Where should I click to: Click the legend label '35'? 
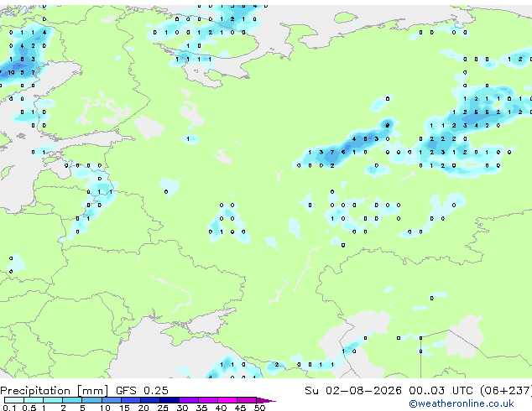point(201,408)
